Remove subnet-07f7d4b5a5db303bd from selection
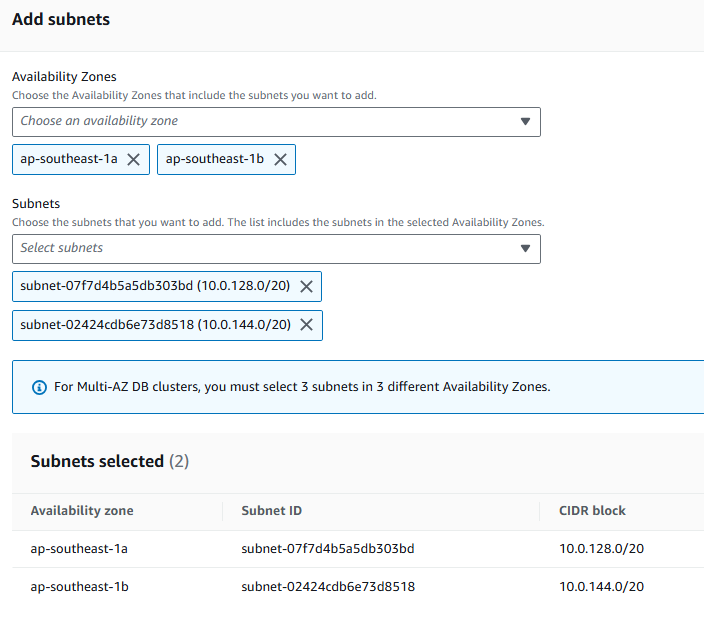The image size is (704, 617). (306, 287)
